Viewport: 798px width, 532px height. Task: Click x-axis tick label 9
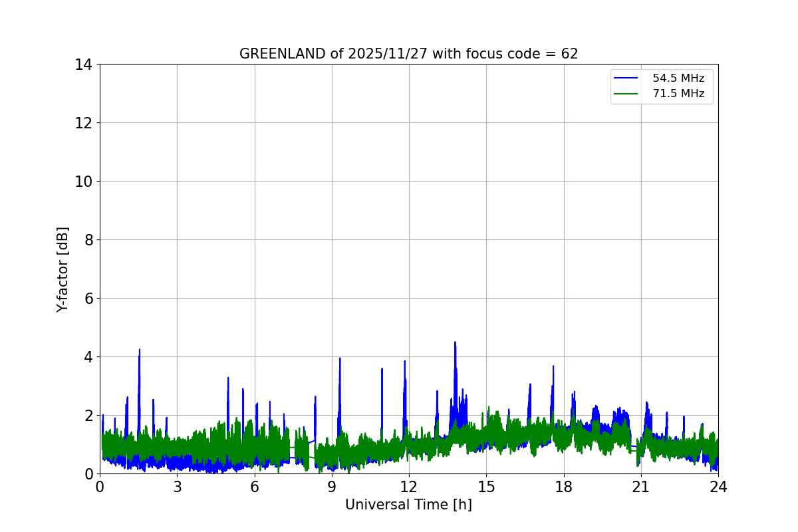pyautogui.click(x=332, y=487)
